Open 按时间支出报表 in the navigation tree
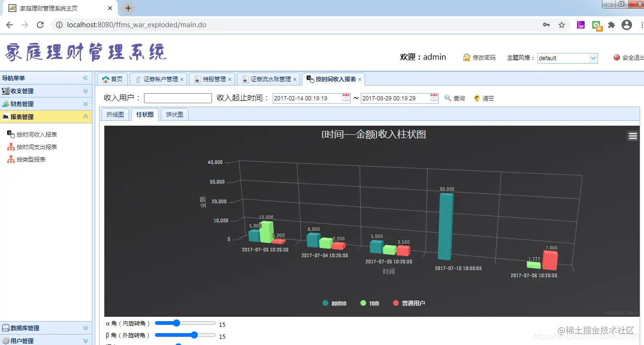Screen dimensions: 644x345 coord(37,147)
